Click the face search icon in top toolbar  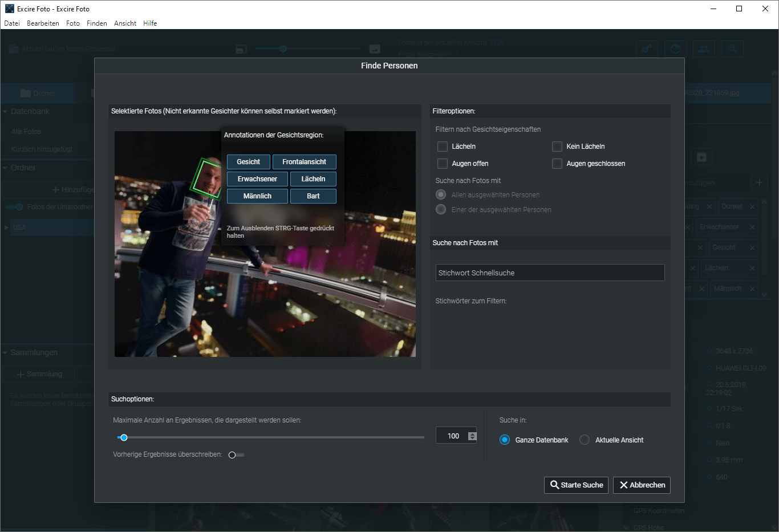[x=675, y=49]
